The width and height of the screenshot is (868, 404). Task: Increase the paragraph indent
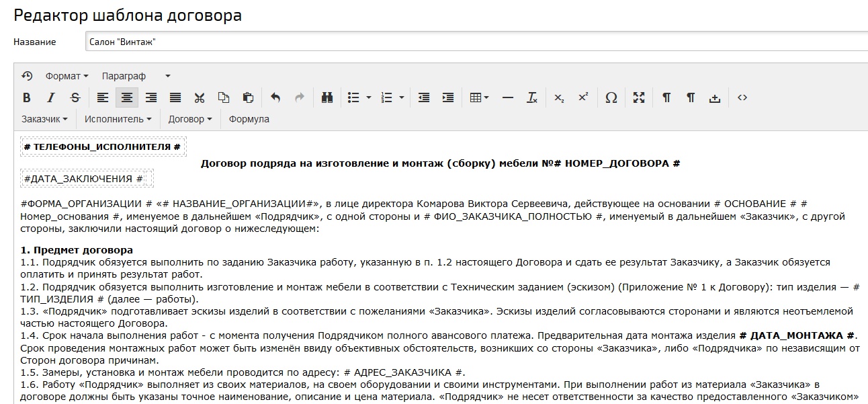point(448,98)
